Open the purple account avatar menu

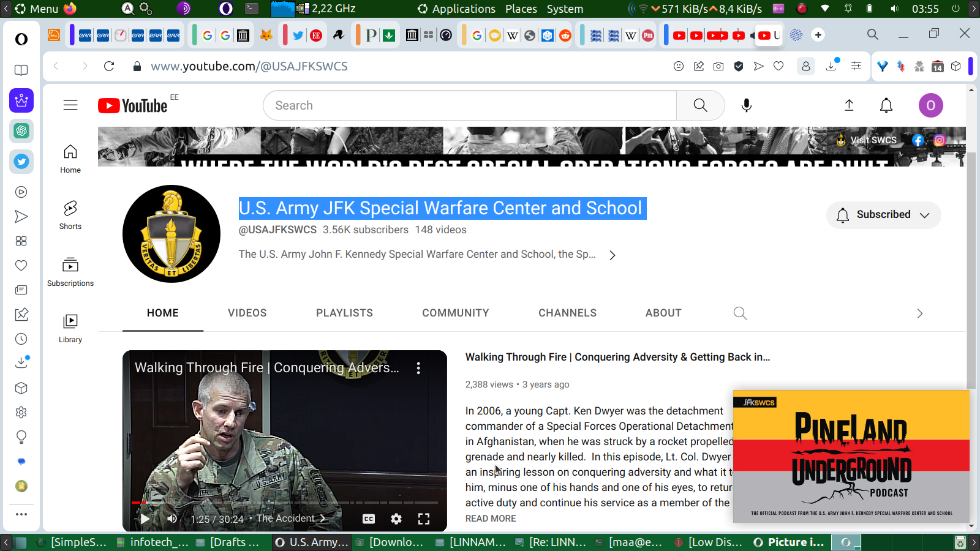930,105
